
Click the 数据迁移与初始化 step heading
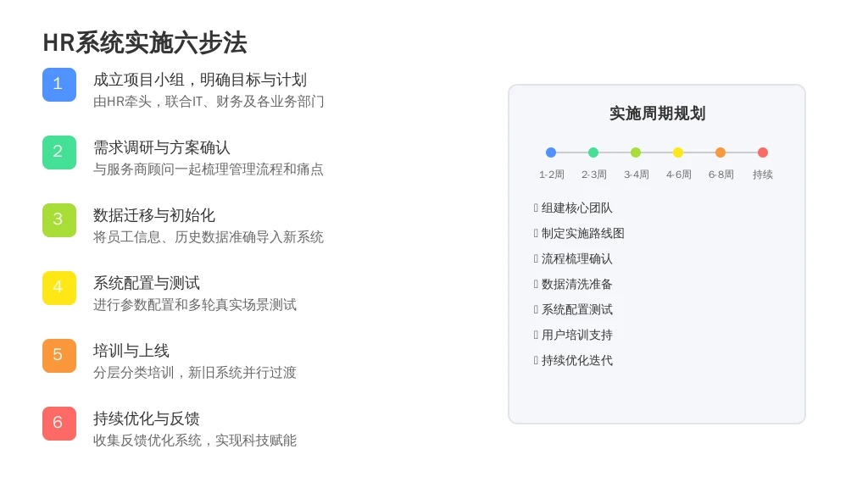(154, 215)
